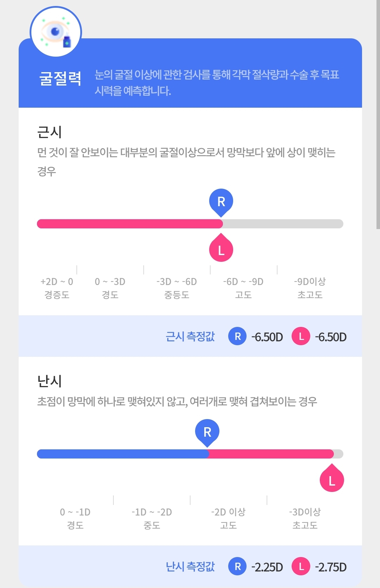Click the 근시 section heading
Screen dimensions: 380x588
pos(50,132)
